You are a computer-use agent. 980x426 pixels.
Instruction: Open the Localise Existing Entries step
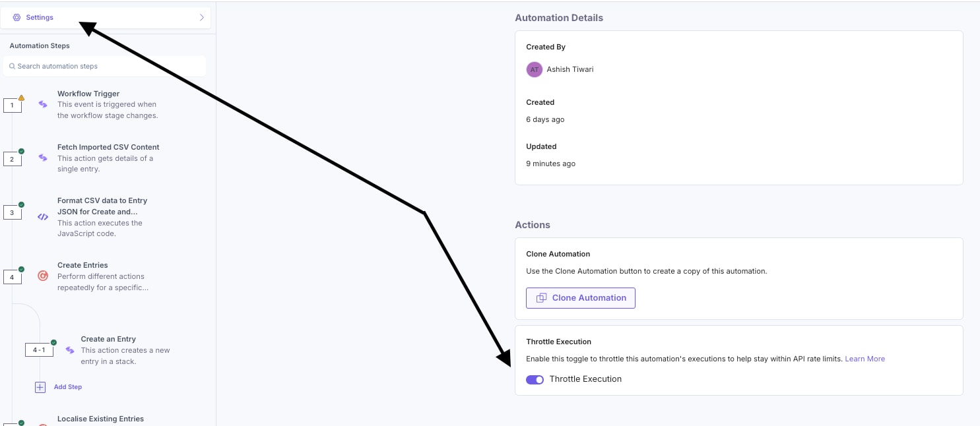100,419
